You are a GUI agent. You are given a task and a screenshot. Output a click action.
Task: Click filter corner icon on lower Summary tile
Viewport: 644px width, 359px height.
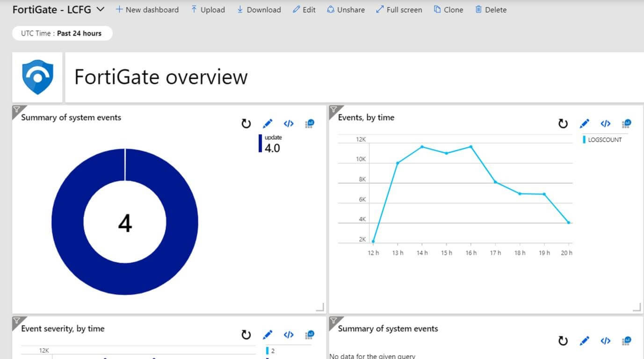[x=334, y=321]
